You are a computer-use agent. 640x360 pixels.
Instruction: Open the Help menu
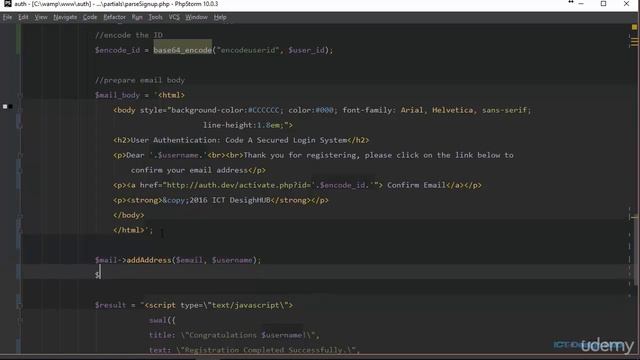[220, 17]
